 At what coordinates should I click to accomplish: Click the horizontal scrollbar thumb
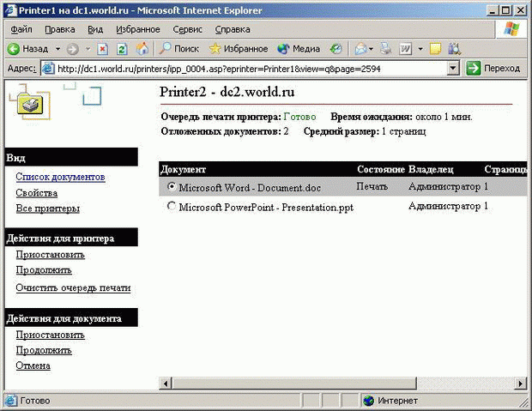[294, 384]
